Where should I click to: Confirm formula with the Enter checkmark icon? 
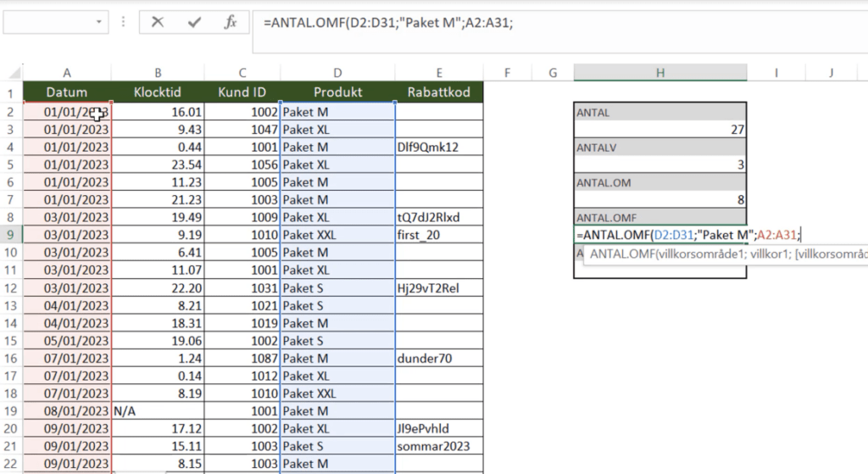pos(194,22)
